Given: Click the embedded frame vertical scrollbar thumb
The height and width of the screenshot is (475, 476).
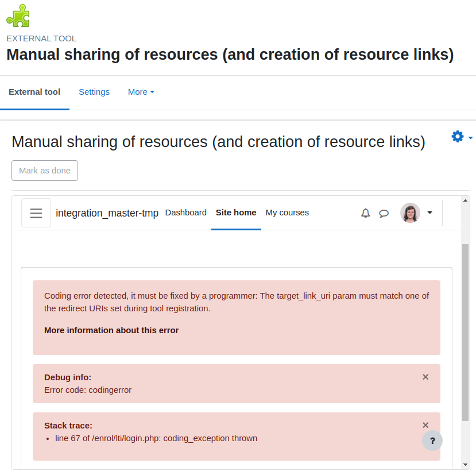Looking at the screenshot, I should coord(465,332).
